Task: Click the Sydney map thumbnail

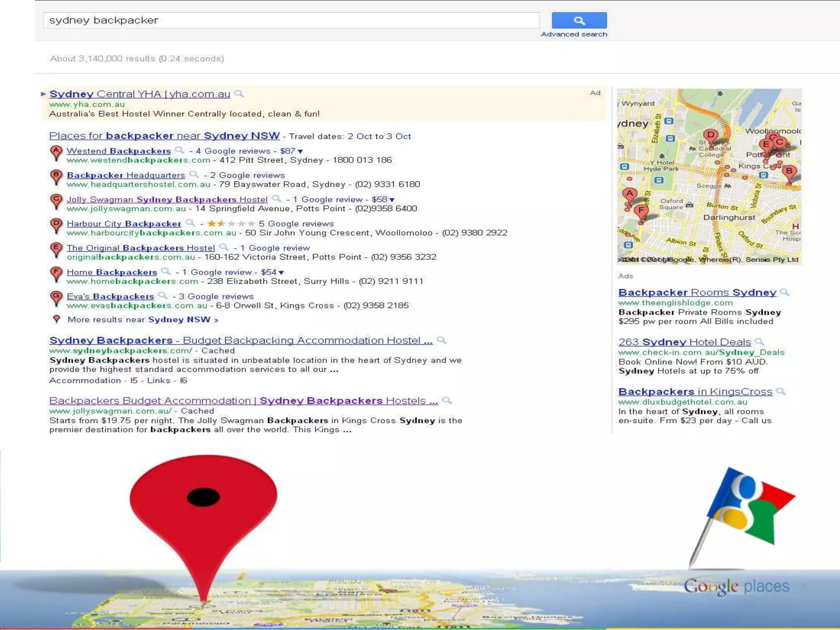Action: point(708,176)
